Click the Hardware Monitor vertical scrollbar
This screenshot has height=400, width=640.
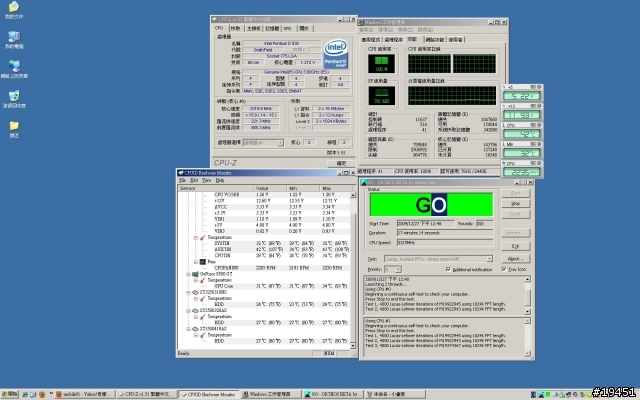[353, 270]
